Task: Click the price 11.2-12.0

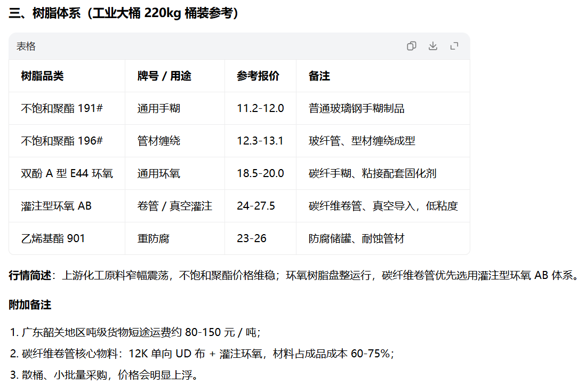Action: point(260,108)
